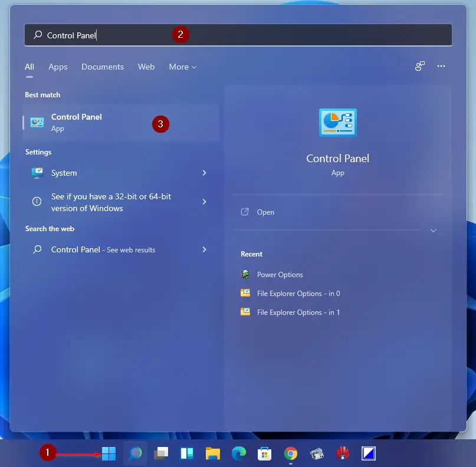The image size is (476, 467).
Task: Expand the More search filter dropdown
Action: 182,67
